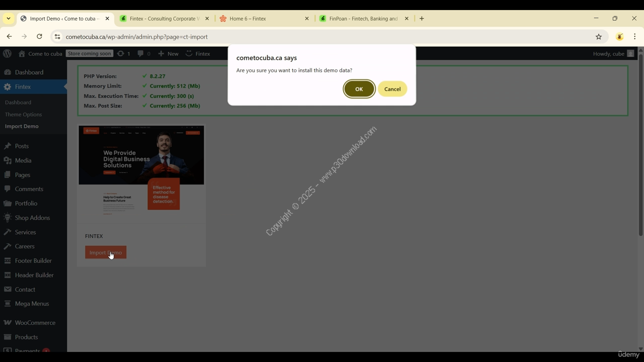Image resolution: width=644 pixels, height=362 pixels.
Task: Open a new browser tab
Action: point(422,19)
